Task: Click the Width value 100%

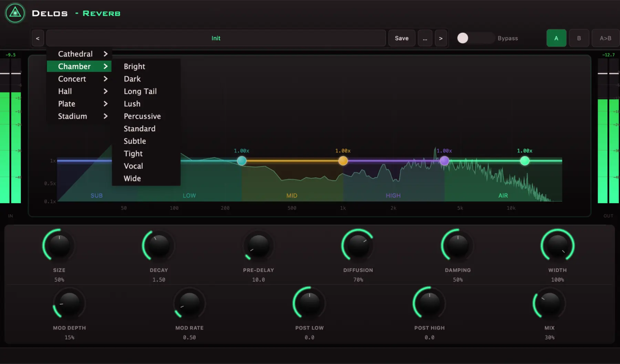Action: (x=557, y=280)
